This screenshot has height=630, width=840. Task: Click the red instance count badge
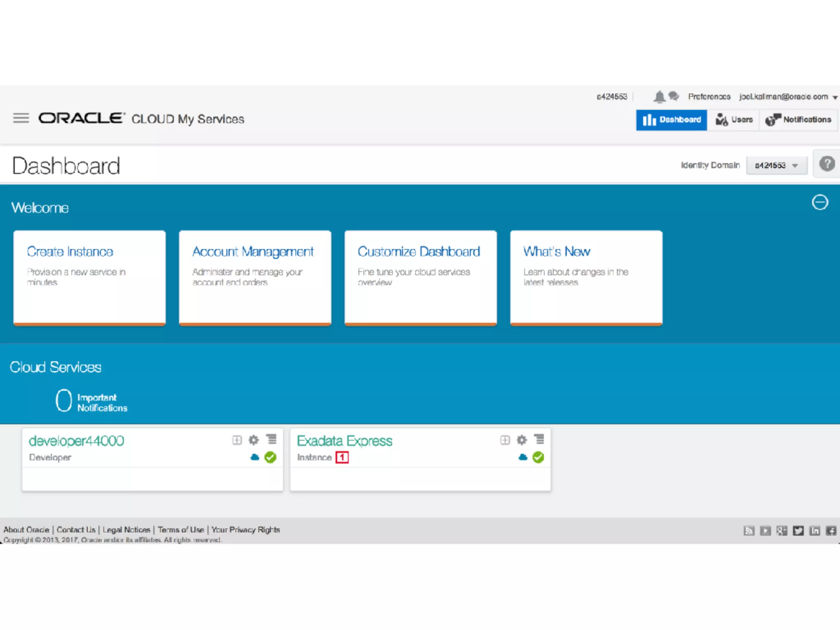click(342, 457)
